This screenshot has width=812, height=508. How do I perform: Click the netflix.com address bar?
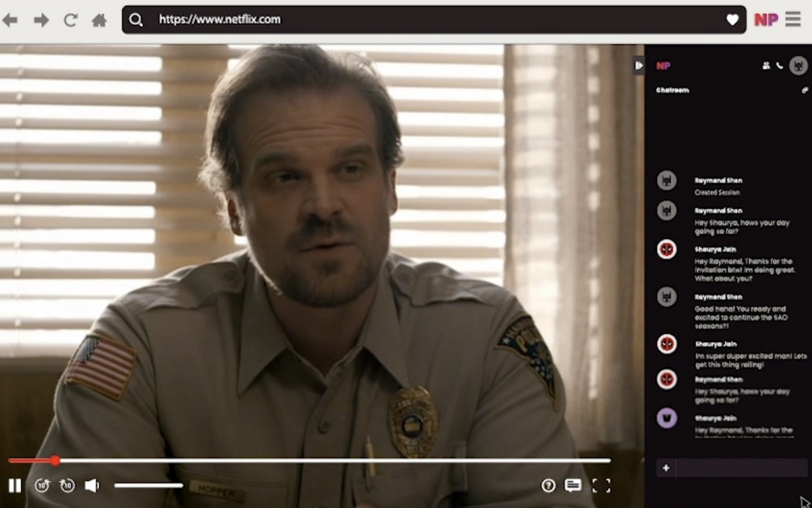(434, 20)
